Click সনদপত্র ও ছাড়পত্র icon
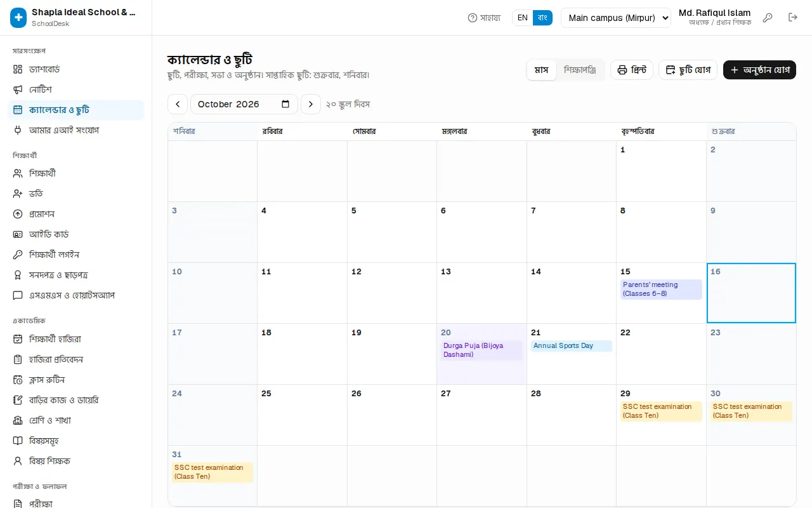The image size is (812, 508). point(18,275)
